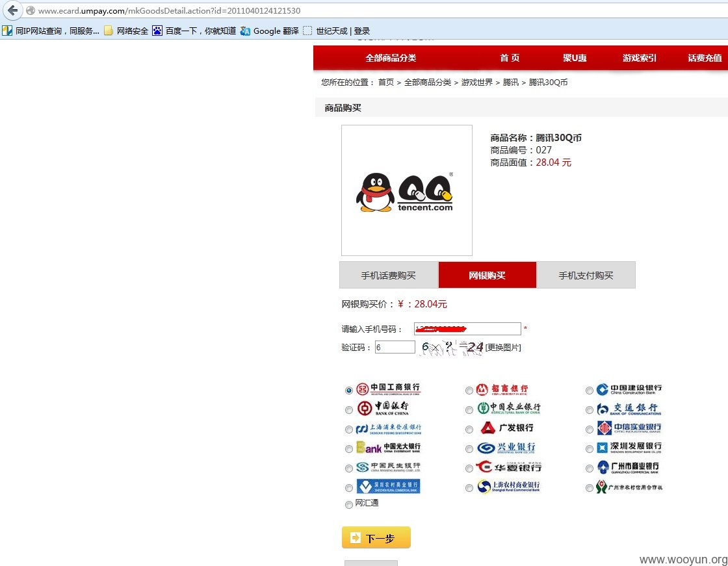Switch to the 手机话费购买 tab

point(389,276)
